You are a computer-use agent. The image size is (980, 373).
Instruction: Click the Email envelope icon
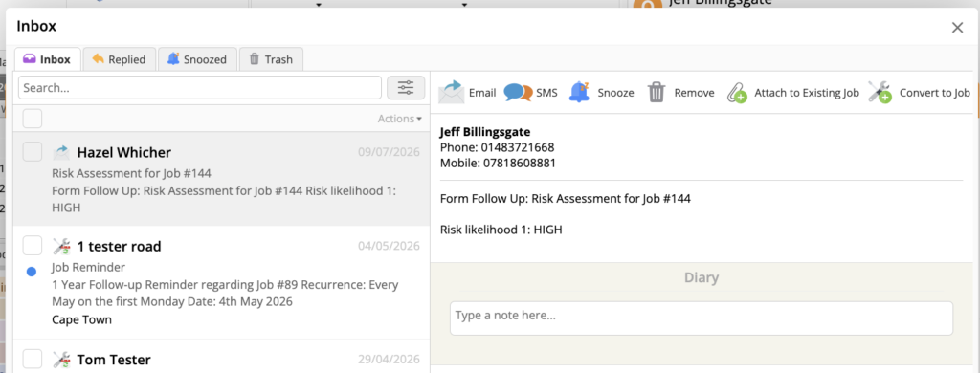click(x=451, y=93)
